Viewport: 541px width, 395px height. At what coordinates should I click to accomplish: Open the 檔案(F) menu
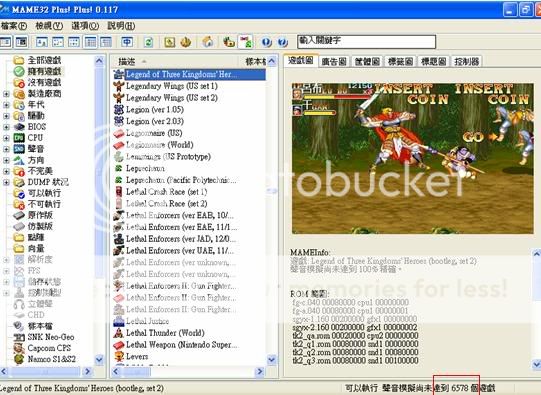[x=14, y=26]
